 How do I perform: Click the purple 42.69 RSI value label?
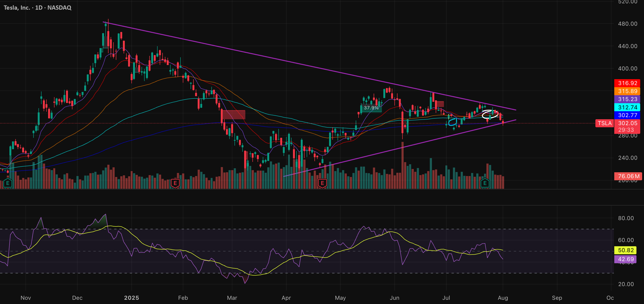(x=626, y=259)
